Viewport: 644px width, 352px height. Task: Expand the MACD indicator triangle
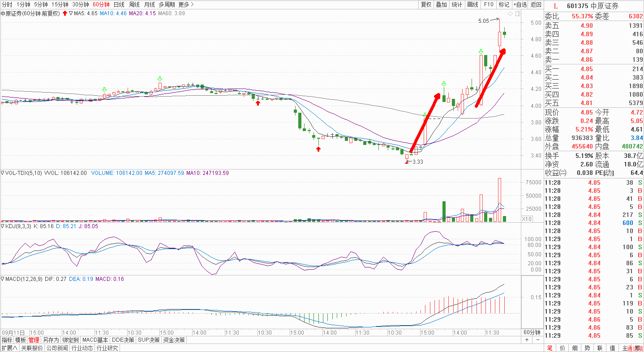[x=3, y=279]
